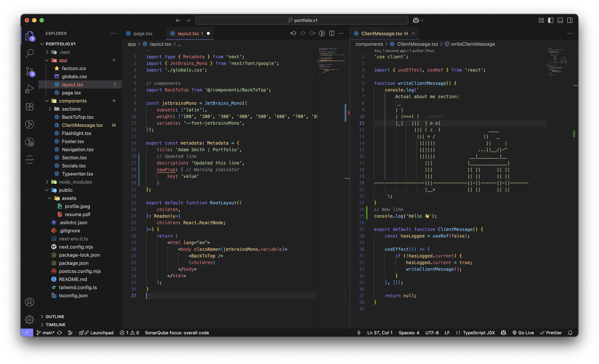The width and height of the screenshot is (599, 364).
Task: Open notifications bell in status bar
Action: pos(570,333)
